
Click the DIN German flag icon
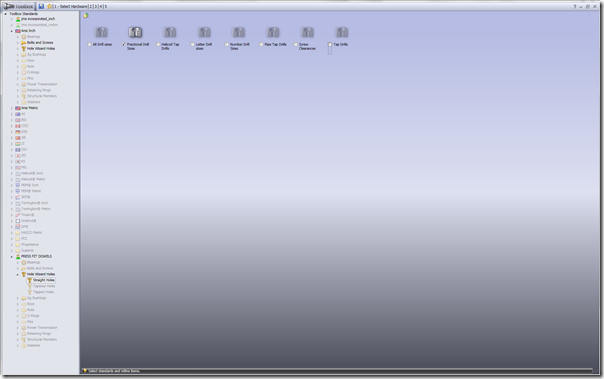coord(18,132)
